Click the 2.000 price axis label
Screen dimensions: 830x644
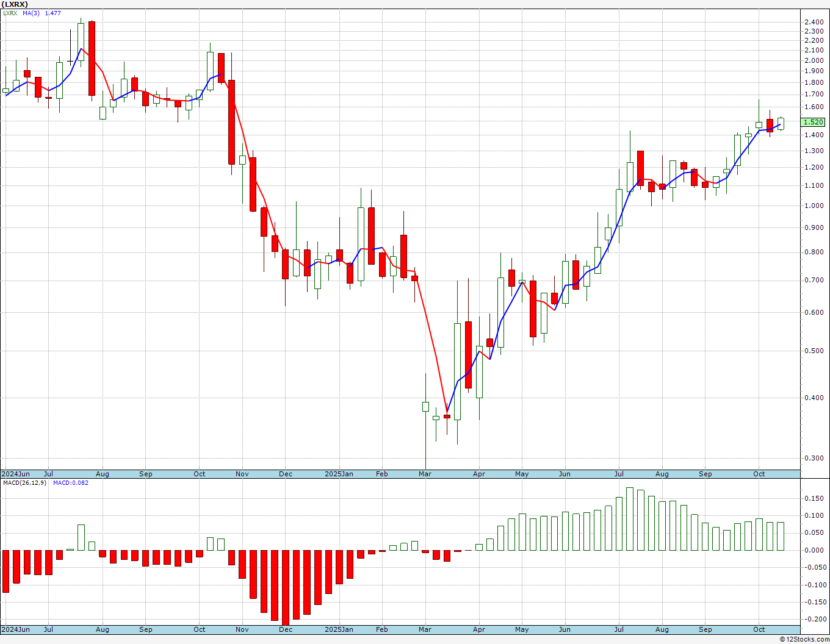point(814,60)
